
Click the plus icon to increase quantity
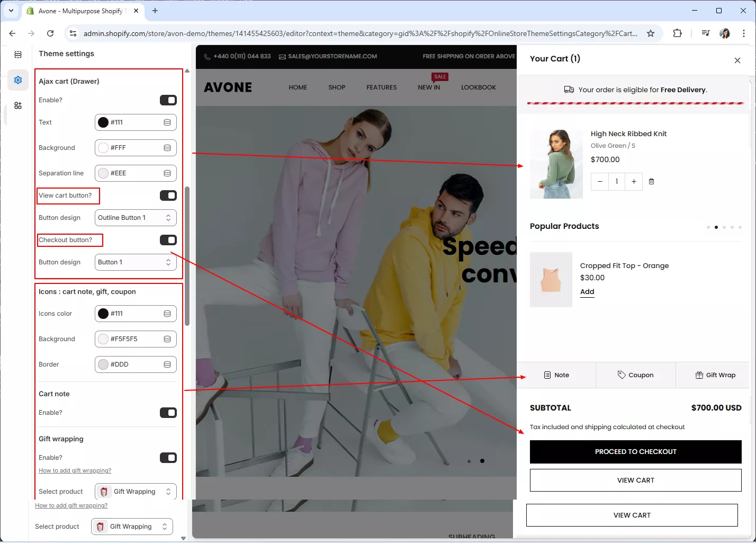coord(634,182)
